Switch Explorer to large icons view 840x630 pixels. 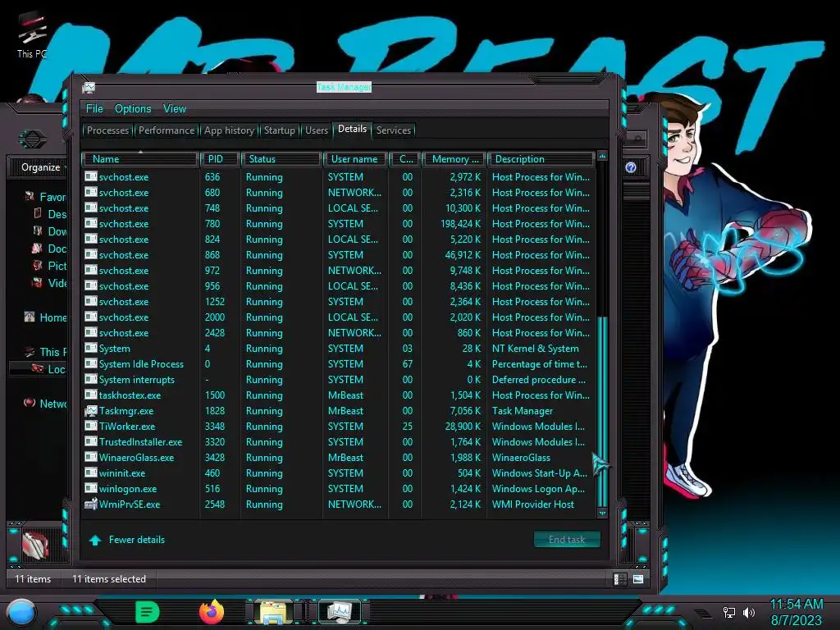coord(638,578)
